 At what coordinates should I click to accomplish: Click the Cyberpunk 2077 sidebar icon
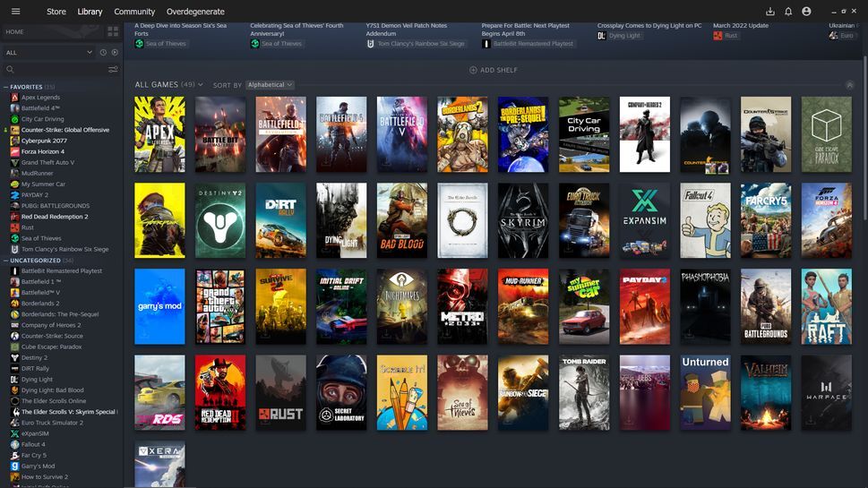[x=15, y=141]
